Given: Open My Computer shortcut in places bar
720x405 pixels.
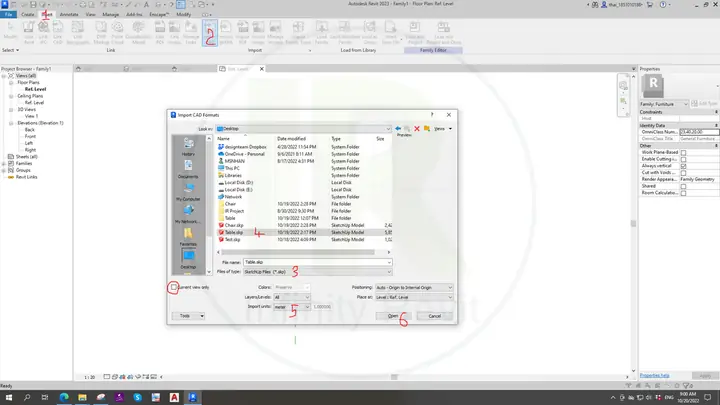Looking at the screenshot, I should click(x=188, y=192).
